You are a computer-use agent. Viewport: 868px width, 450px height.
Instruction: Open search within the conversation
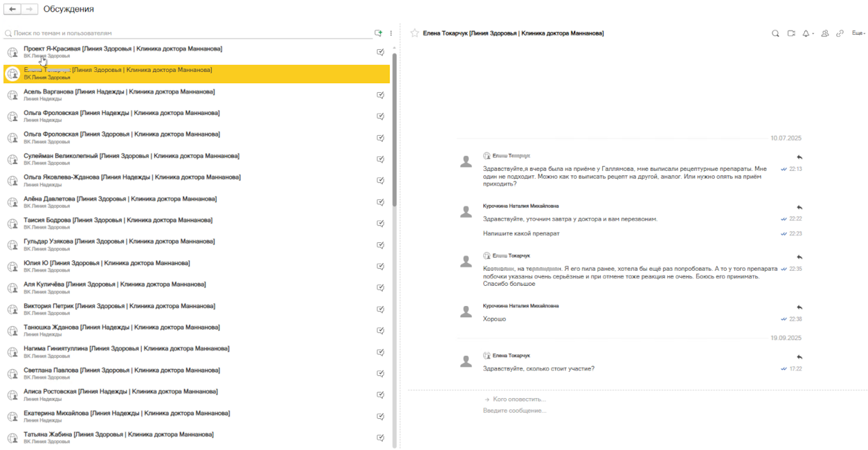tap(775, 33)
